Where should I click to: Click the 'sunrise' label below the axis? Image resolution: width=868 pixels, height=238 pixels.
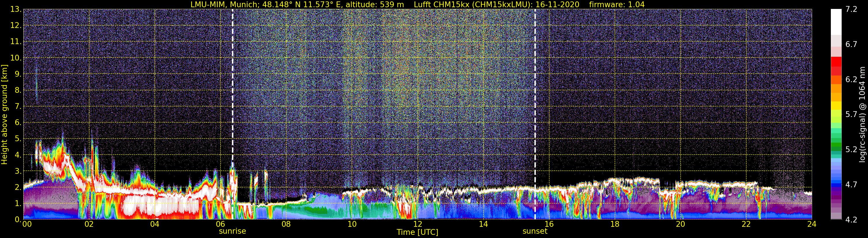(x=232, y=231)
